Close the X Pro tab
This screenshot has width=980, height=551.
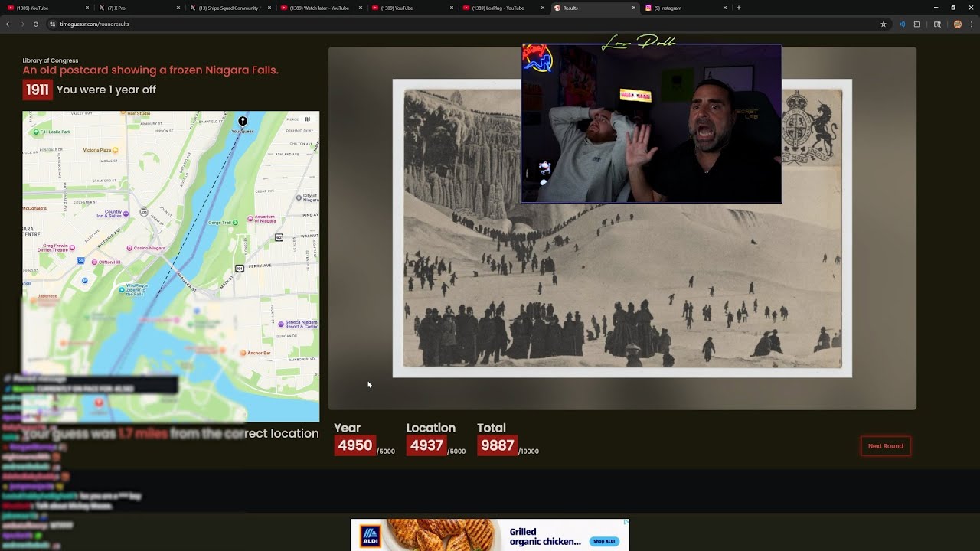178,8
